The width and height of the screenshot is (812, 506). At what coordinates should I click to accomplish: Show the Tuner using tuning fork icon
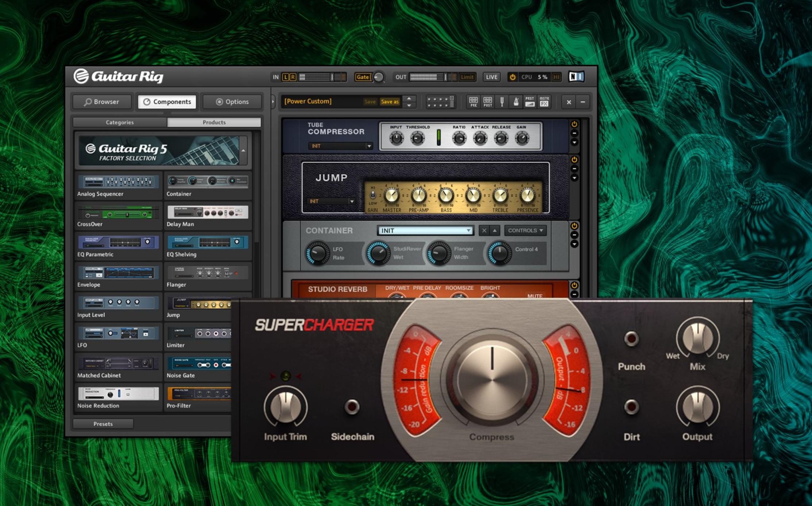(x=502, y=102)
